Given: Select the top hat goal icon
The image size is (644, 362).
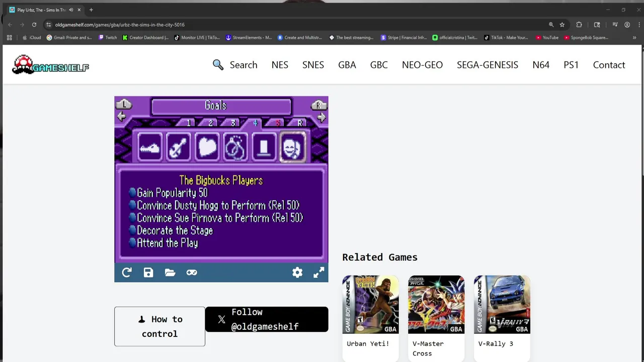Looking at the screenshot, I should point(264,147).
